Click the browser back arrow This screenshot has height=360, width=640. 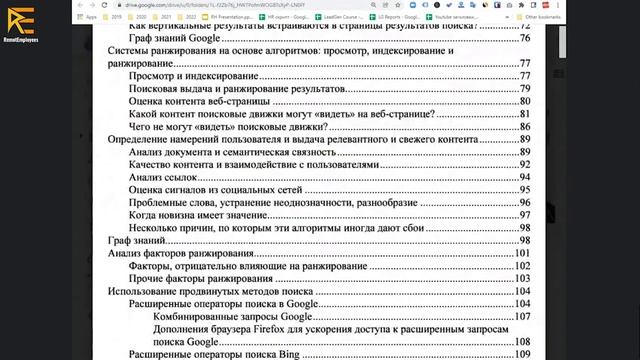tap(80, 5)
